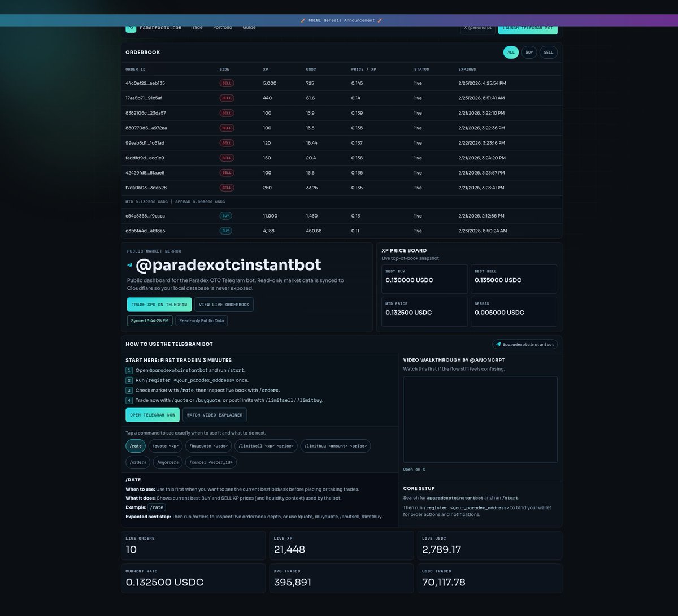Screen dimensions: 678x616
Task: Select the /cancel <order_id> command chip
Action: 211,462
